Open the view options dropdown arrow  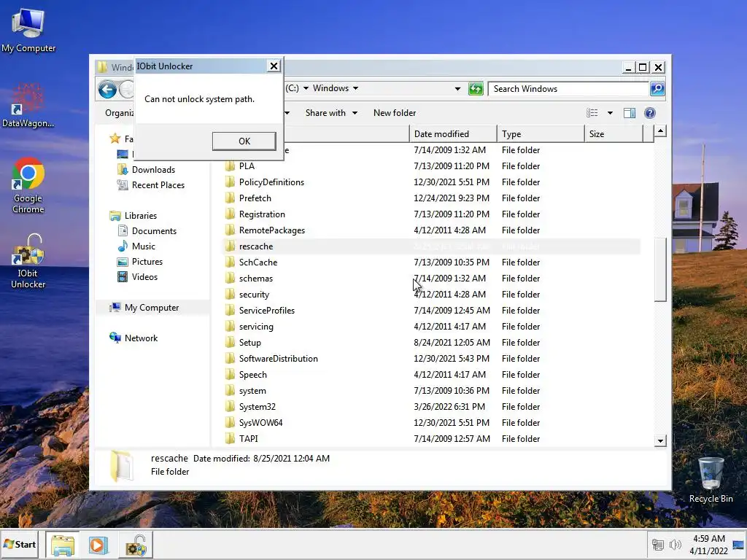(x=610, y=113)
